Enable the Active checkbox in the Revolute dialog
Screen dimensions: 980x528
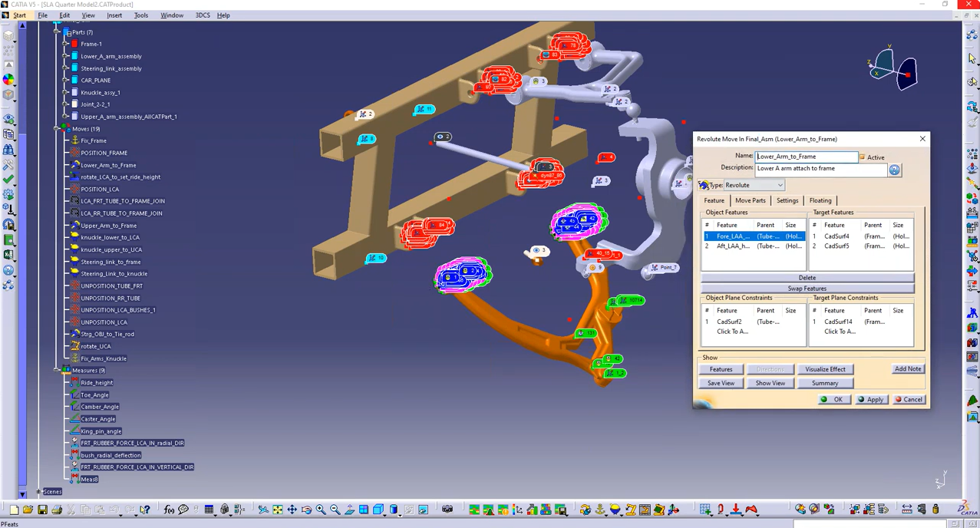[862, 157]
